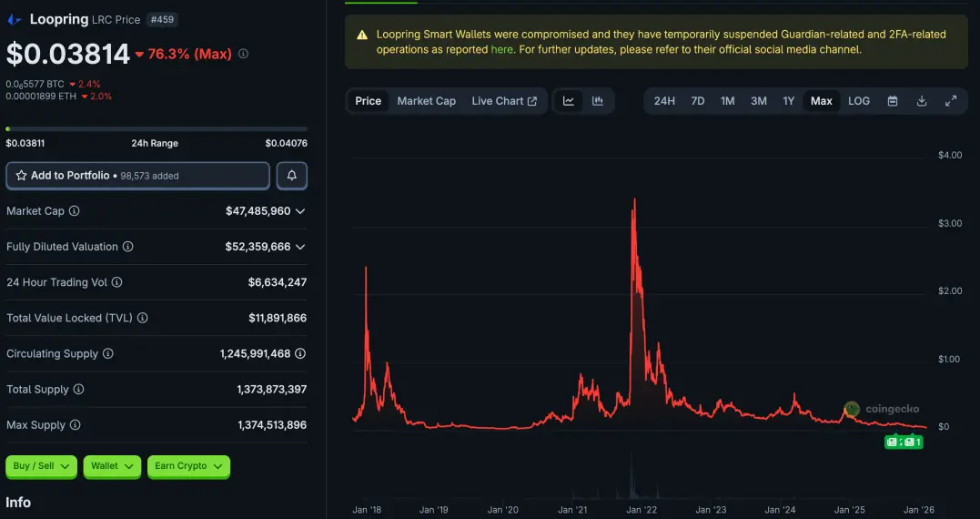The width and height of the screenshot is (980, 519).
Task: Switch to Market Cap chart tab
Action: 426,101
